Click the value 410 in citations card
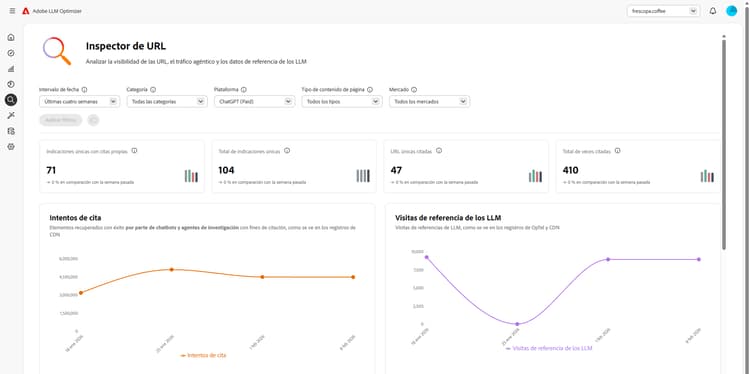The width and height of the screenshot is (750, 374). click(571, 170)
